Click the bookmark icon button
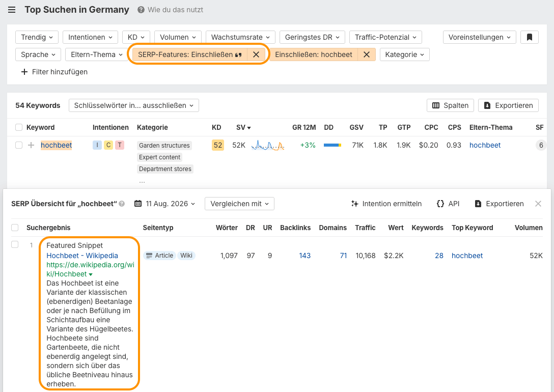The width and height of the screenshot is (554, 392). tap(529, 37)
